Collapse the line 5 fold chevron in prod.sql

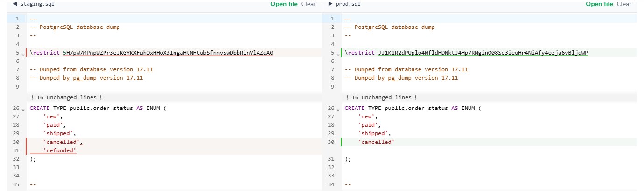tap(338, 54)
